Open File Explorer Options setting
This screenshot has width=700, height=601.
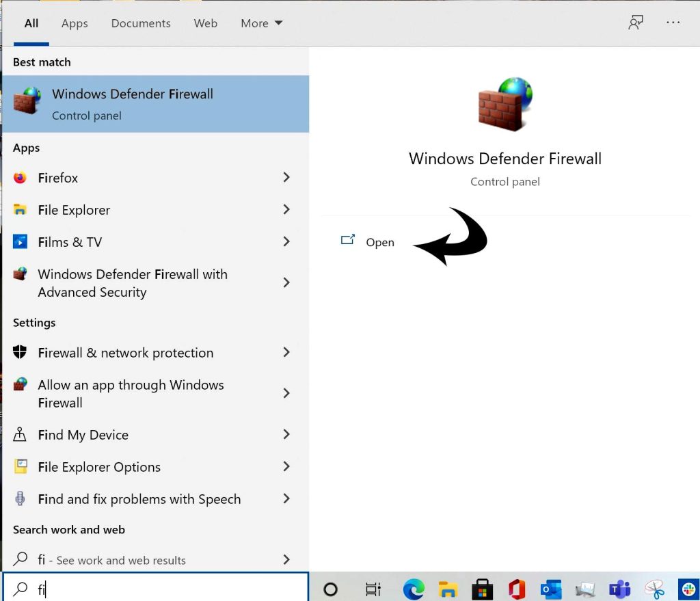(x=155, y=466)
